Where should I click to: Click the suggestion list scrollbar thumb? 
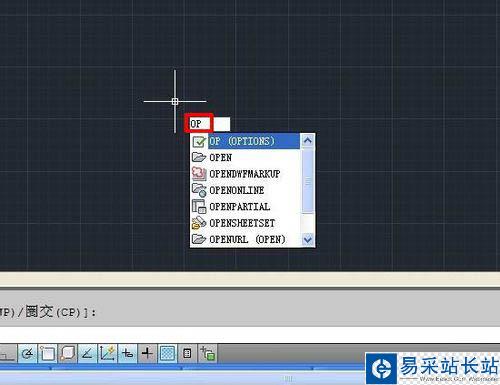coord(308,181)
